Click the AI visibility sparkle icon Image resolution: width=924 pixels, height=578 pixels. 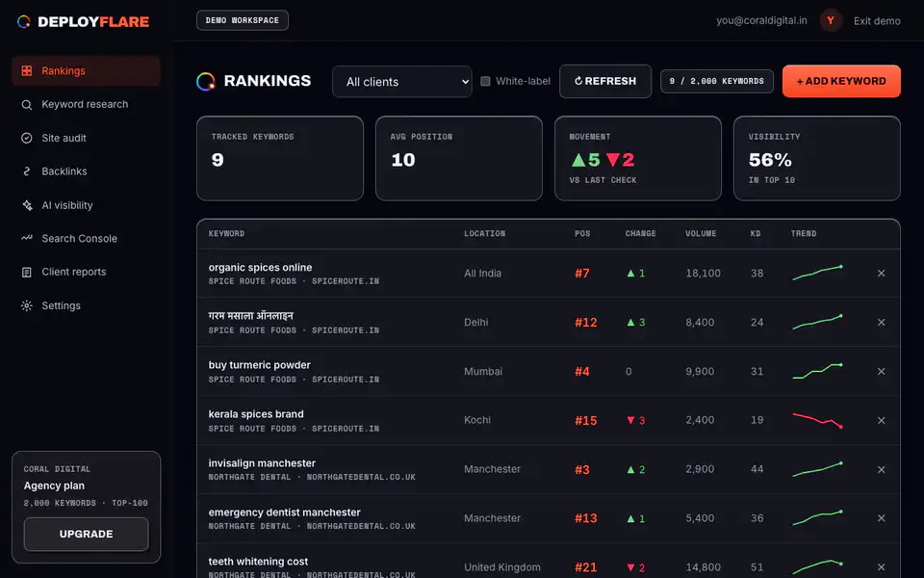[27, 205]
